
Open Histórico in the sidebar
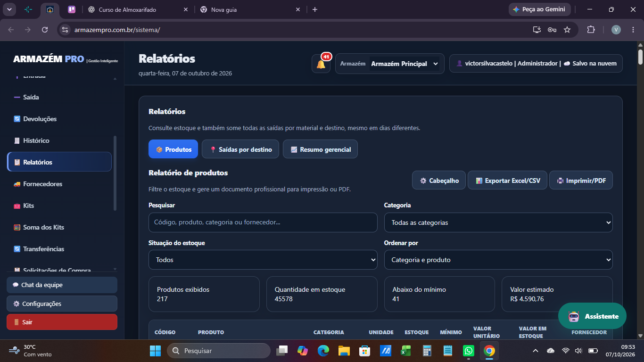59,140
